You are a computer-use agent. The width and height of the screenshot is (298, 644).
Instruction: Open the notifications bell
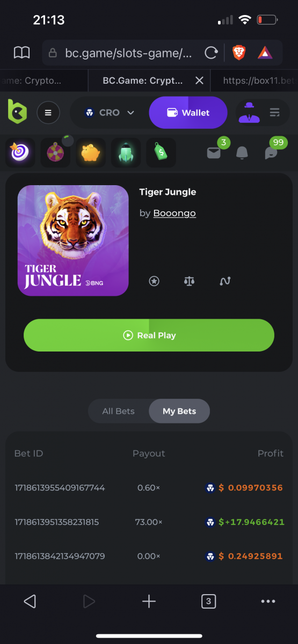243,153
